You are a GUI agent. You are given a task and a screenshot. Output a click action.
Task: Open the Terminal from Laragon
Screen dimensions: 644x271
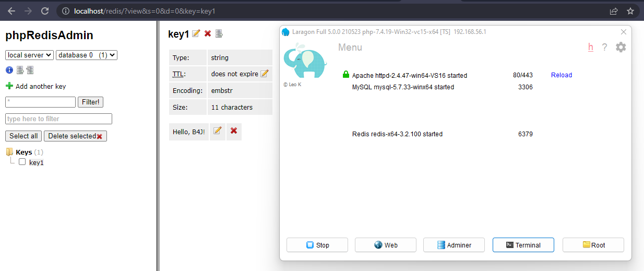point(523,245)
